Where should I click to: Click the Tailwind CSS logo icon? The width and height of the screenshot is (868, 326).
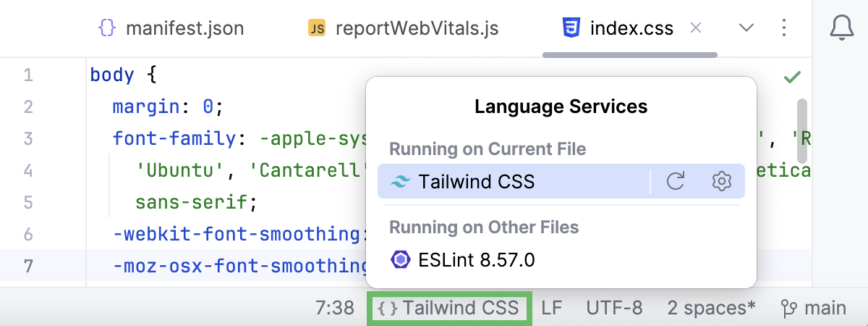coord(399,182)
